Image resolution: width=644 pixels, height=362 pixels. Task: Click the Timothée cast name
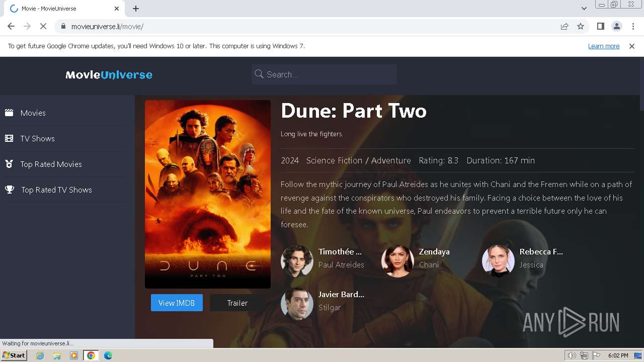point(340,252)
